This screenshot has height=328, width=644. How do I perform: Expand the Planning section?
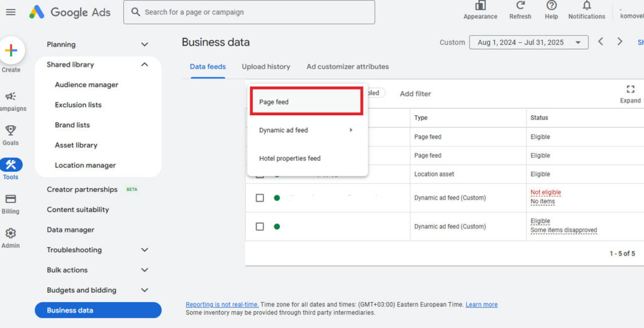click(x=145, y=45)
